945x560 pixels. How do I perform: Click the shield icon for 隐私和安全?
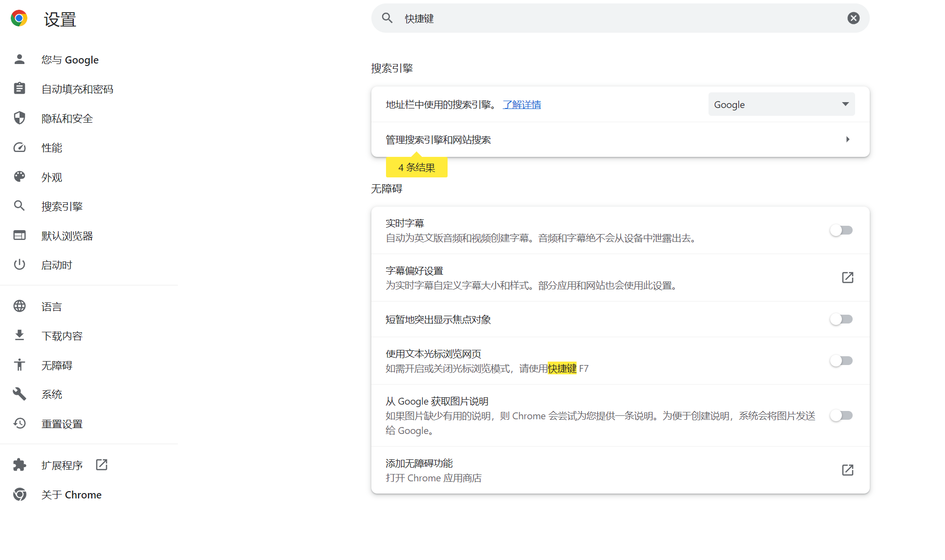click(20, 118)
